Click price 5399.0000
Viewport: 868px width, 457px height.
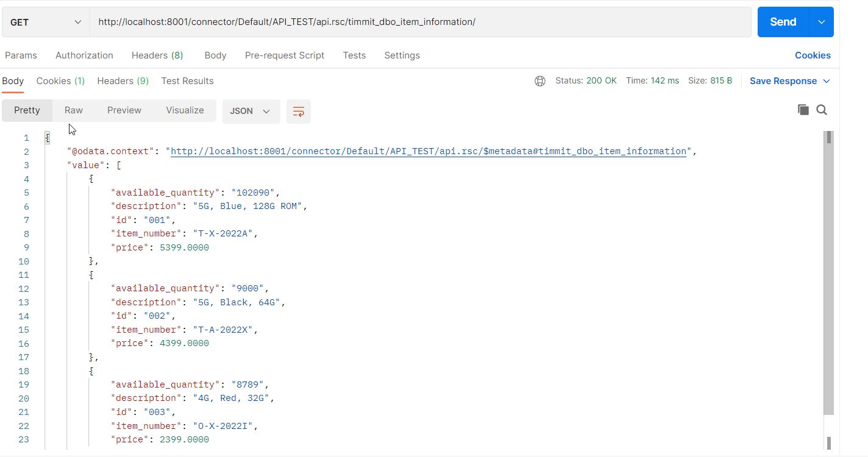tap(184, 248)
